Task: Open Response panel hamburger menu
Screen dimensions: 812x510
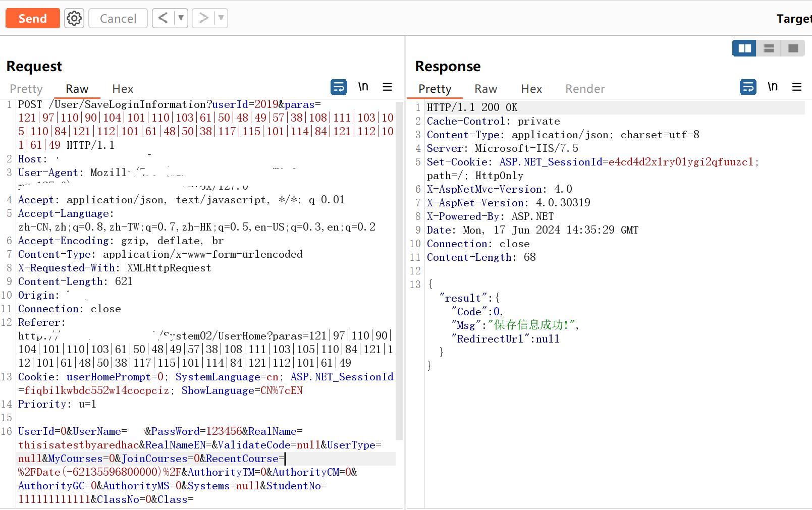Action: [797, 87]
